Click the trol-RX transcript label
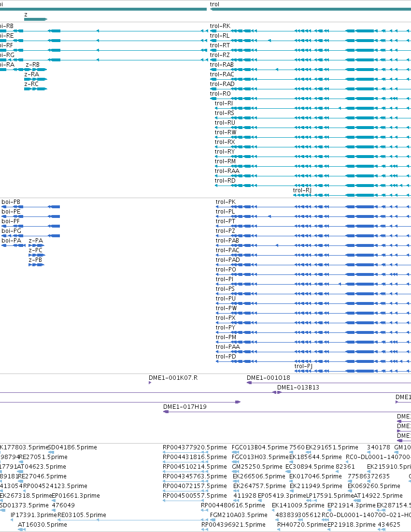 coord(225,142)
